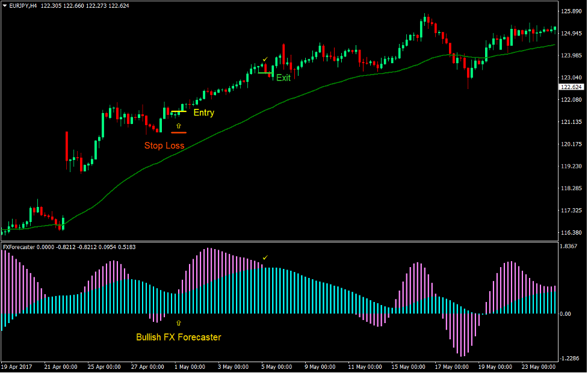Select the Stop Loss text annotation
The height and width of the screenshot is (373, 588).
164,146
